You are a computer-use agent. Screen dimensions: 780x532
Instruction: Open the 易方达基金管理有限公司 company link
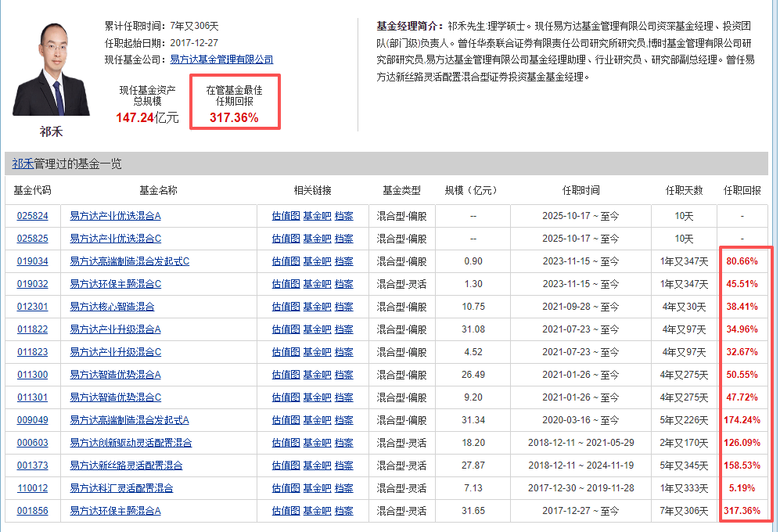coord(221,59)
